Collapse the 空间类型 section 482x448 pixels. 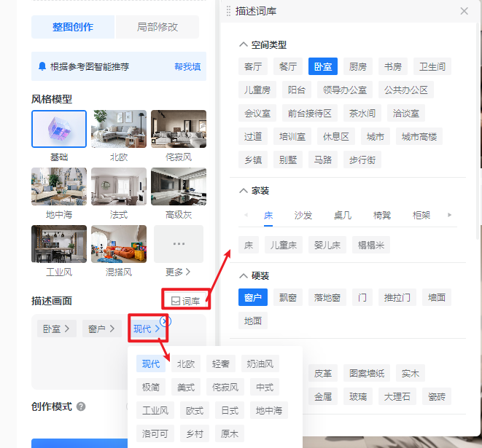pyautogui.click(x=243, y=44)
